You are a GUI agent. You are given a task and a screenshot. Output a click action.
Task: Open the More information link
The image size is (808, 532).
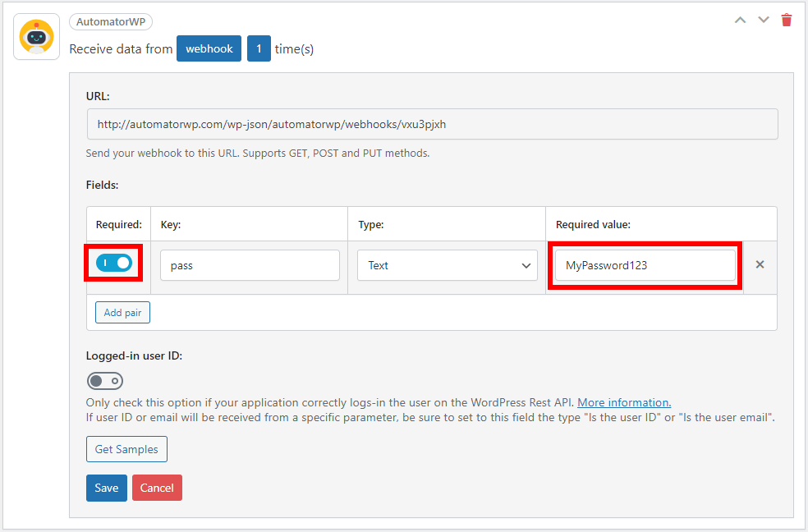[x=624, y=403]
